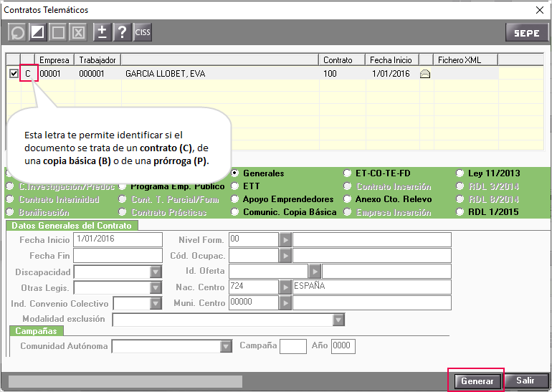Click the envelope icon in Garcia Llobet row
Viewport: 552px width, 392px height.
click(425, 74)
